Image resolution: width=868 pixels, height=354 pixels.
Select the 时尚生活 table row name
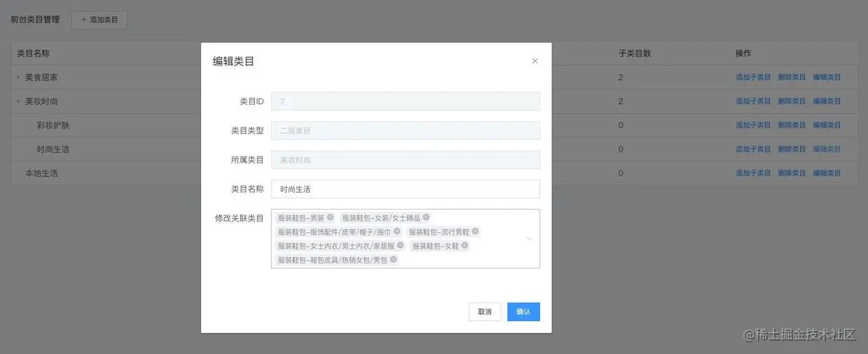53,149
